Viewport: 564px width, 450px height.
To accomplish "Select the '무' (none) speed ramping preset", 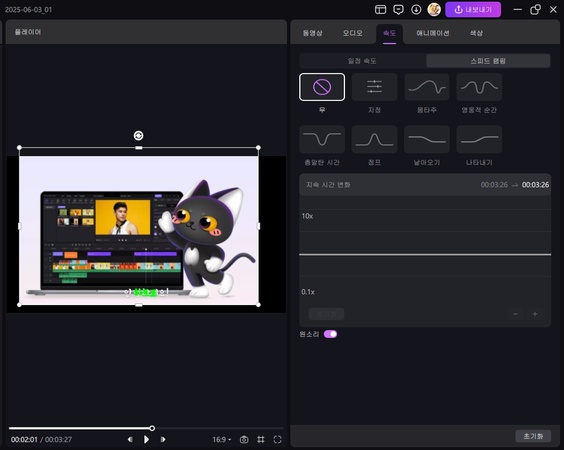I will 322,87.
